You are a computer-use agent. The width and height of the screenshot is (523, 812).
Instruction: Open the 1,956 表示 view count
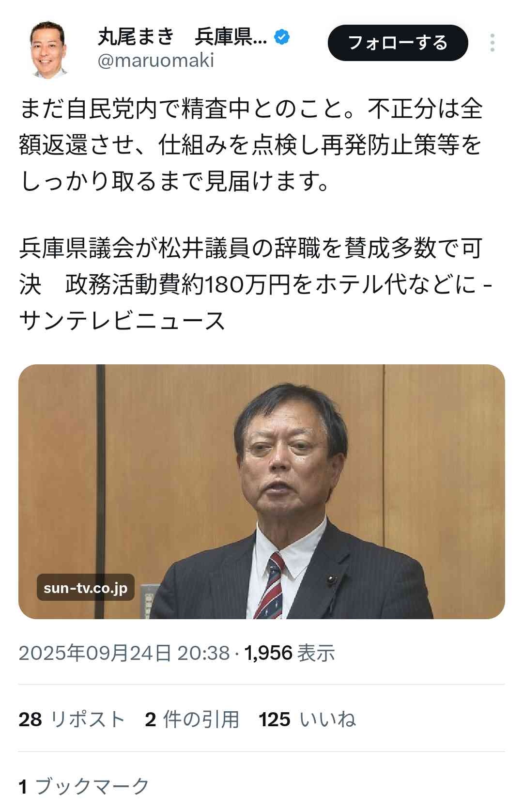coord(289,653)
